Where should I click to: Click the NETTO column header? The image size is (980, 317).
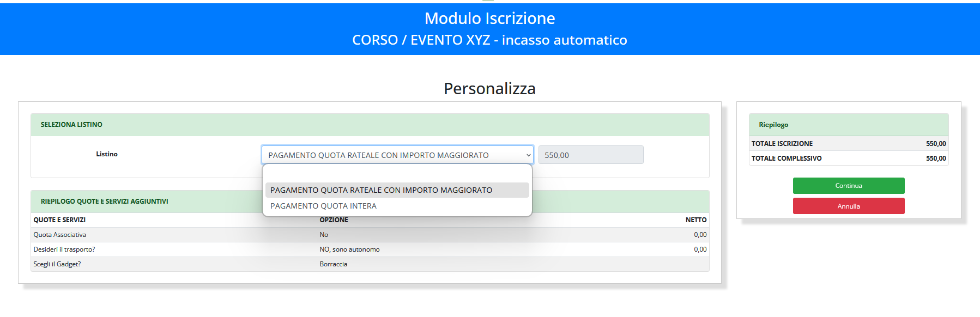(x=695, y=220)
